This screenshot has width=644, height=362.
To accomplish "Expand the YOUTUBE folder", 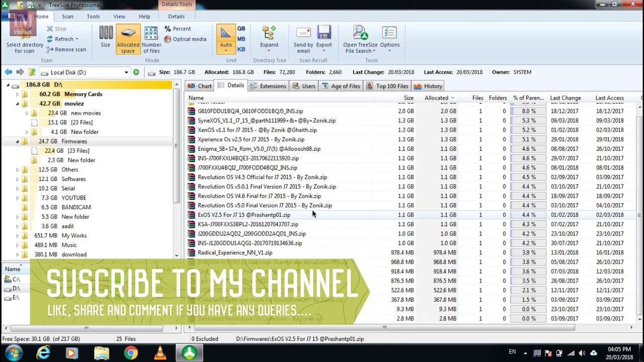I will pyautogui.click(x=17, y=198).
